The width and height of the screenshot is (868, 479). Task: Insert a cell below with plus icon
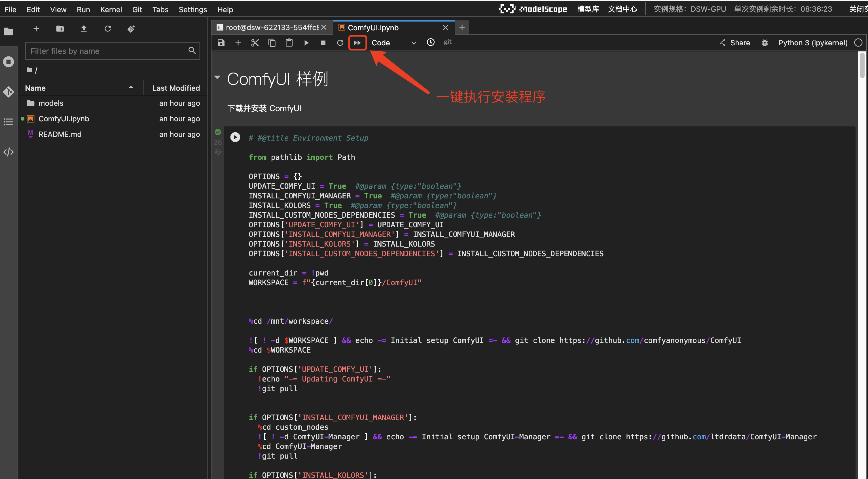tap(238, 43)
